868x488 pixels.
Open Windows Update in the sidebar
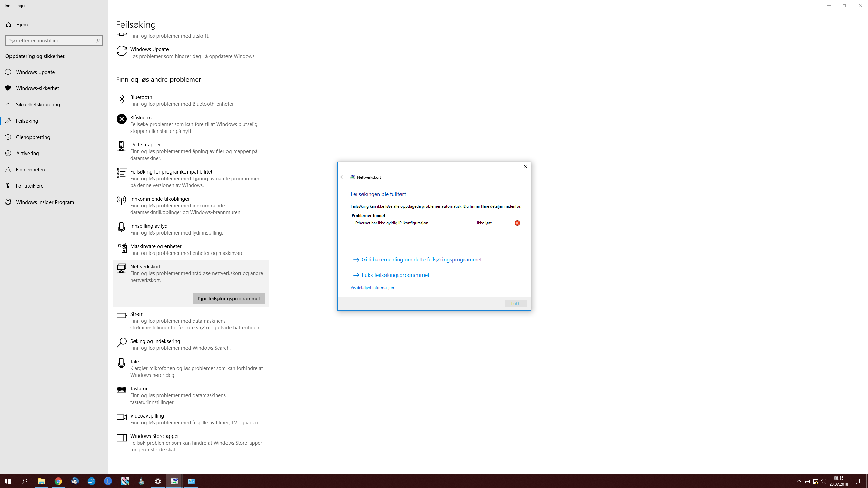click(54, 72)
